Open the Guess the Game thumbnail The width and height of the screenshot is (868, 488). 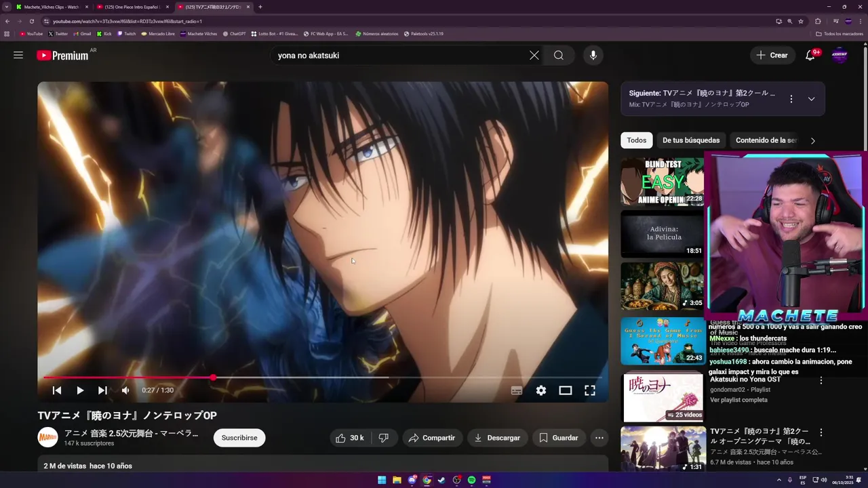tap(662, 341)
